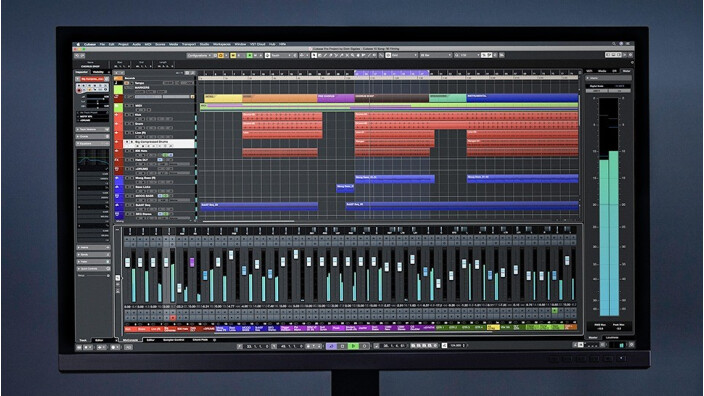Open the Touch automation mode dropdown
This screenshot has width=704, height=396.
click(281, 55)
